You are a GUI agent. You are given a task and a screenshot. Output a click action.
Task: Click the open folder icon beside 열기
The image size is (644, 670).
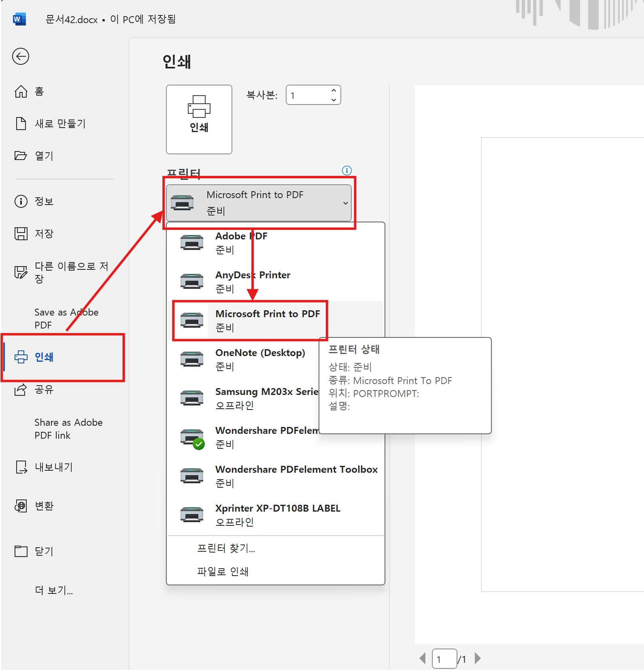21,156
